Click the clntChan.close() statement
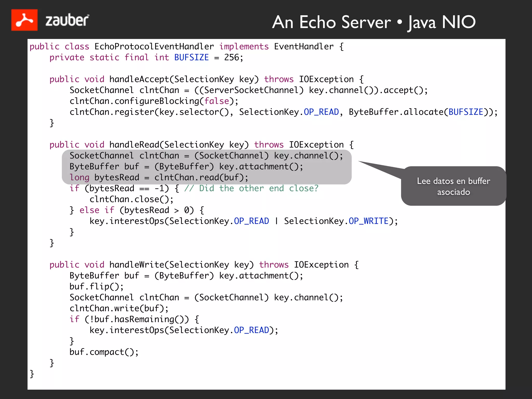Viewport: 532px width, 399px height. 131,199
